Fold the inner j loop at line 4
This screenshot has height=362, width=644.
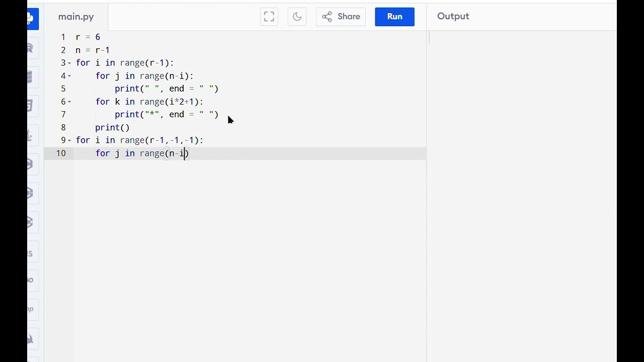(69, 76)
